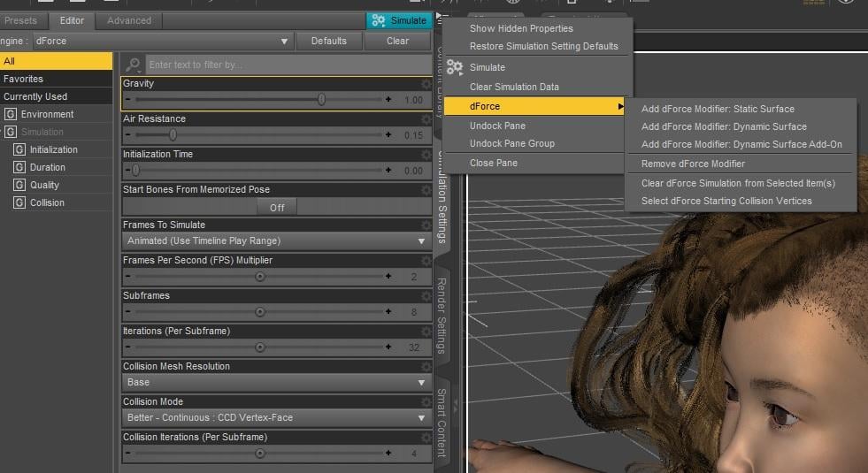
Task: Click the G icon next to Duration
Action: coord(19,167)
